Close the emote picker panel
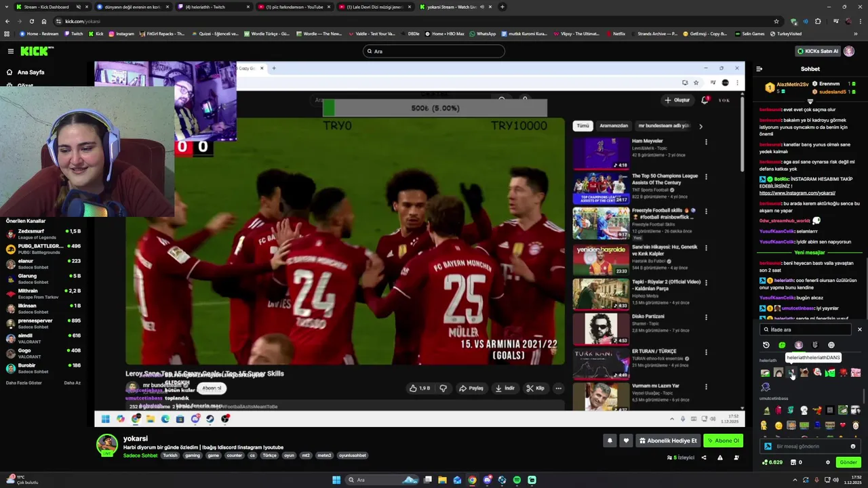The width and height of the screenshot is (868, 488). [x=859, y=329]
